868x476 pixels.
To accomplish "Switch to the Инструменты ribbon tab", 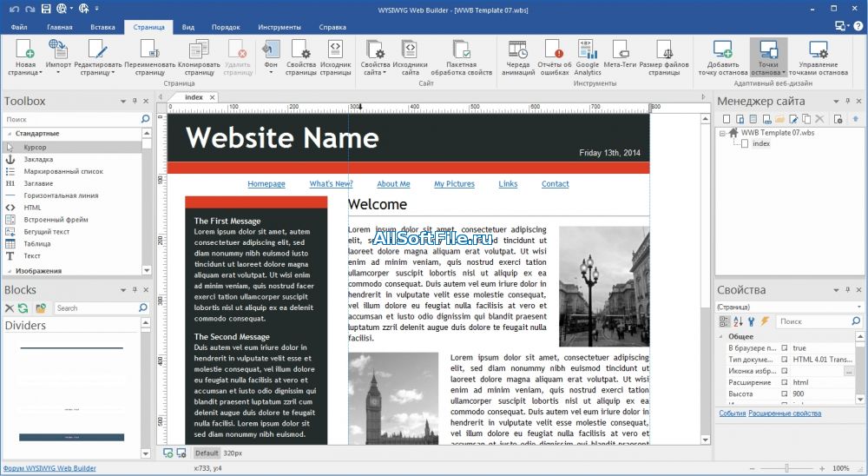I will [x=279, y=27].
